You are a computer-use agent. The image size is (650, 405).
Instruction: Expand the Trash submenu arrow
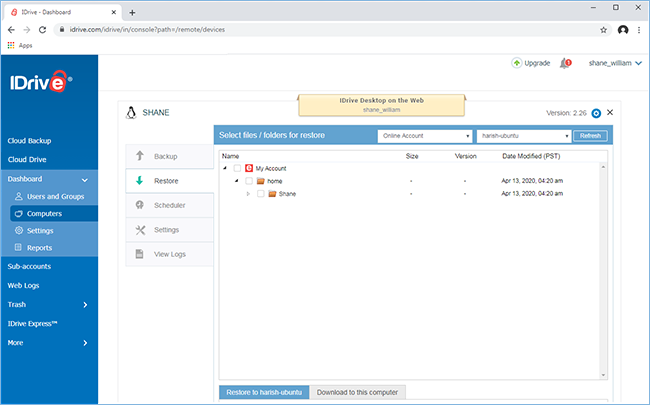[85, 305]
